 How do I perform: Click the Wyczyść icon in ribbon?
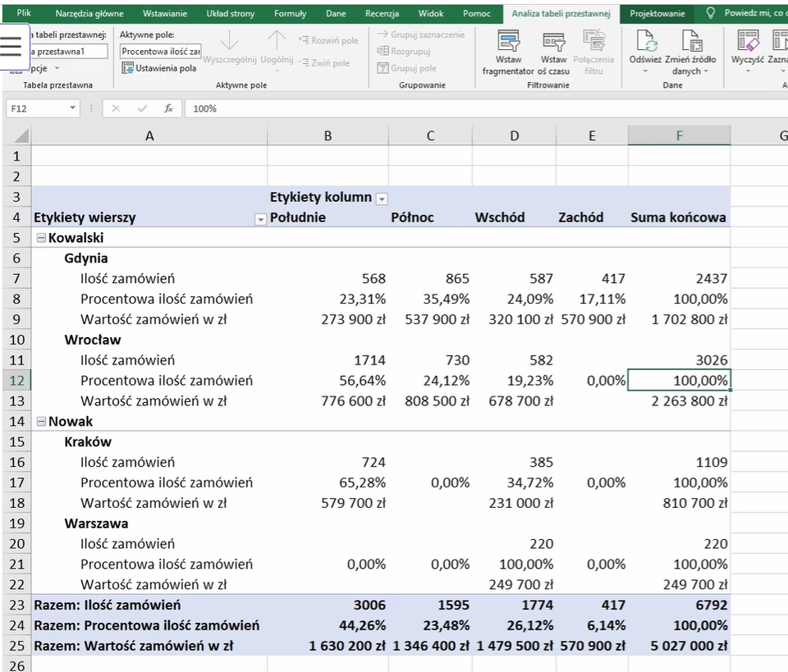[747, 41]
